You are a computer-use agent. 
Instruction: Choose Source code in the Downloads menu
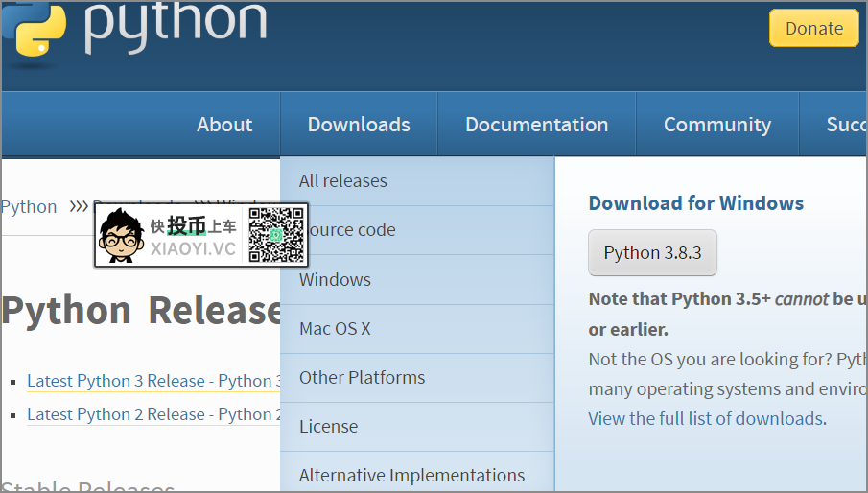[352, 230]
